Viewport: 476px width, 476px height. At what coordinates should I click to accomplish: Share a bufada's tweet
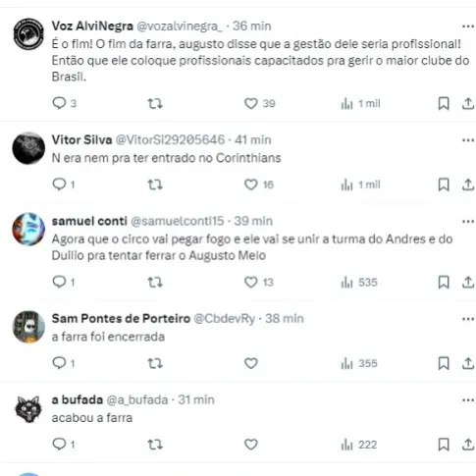(x=468, y=445)
